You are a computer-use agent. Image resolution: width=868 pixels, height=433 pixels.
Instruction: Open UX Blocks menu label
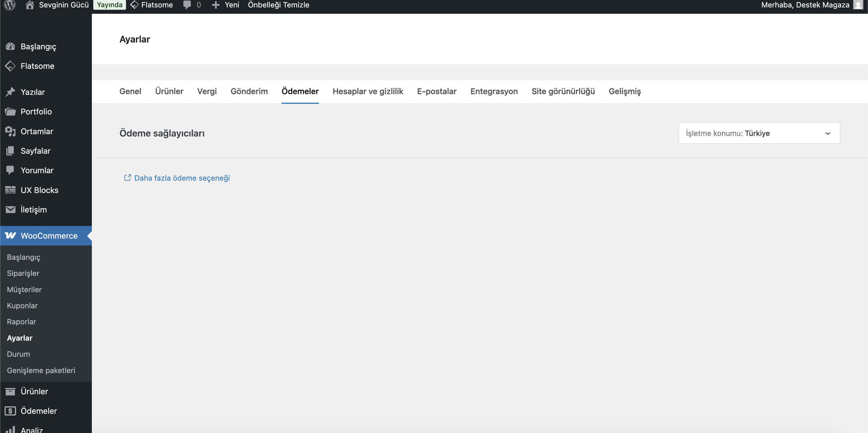tap(39, 190)
